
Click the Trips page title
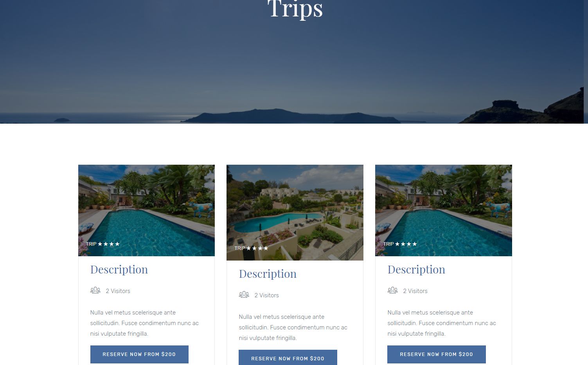click(x=295, y=9)
